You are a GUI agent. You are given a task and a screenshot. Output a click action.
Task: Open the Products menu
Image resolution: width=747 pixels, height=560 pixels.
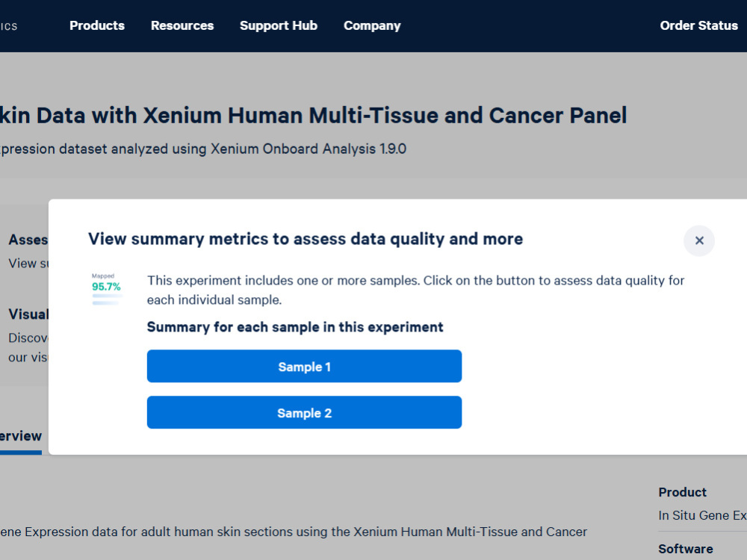click(96, 25)
